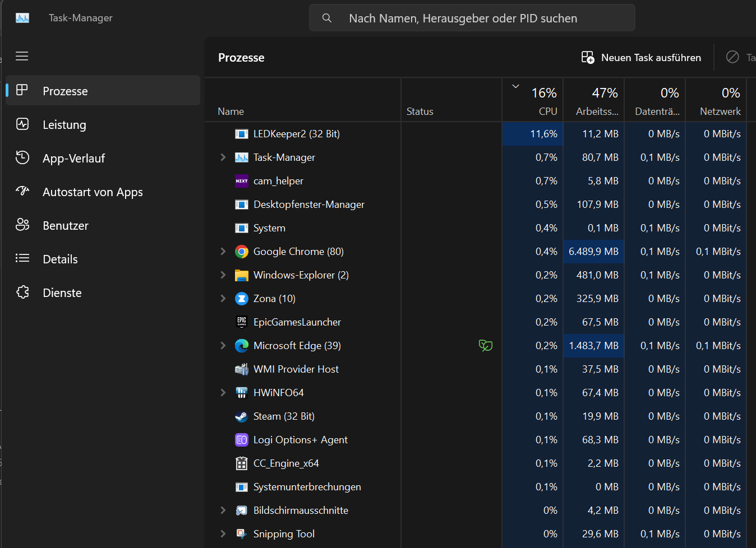Viewport: 756px width, 548px height.
Task: Switch to the App-Verlauf page
Action: tap(103, 158)
